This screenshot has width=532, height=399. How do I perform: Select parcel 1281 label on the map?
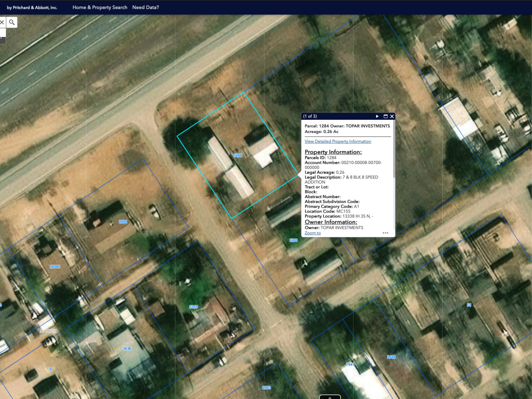click(294, 240)
